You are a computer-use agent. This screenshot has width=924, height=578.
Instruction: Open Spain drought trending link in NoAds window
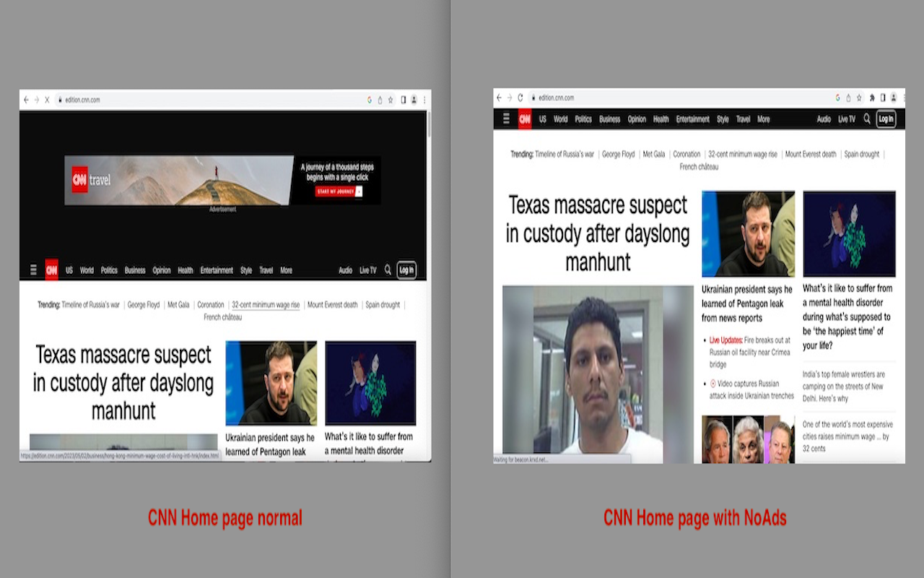862,154
